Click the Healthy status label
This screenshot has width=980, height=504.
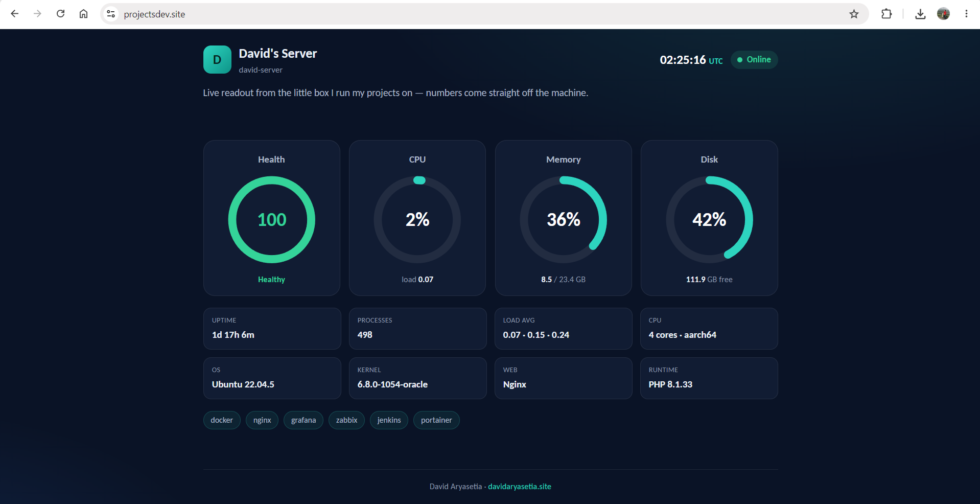tap(271, 280)
